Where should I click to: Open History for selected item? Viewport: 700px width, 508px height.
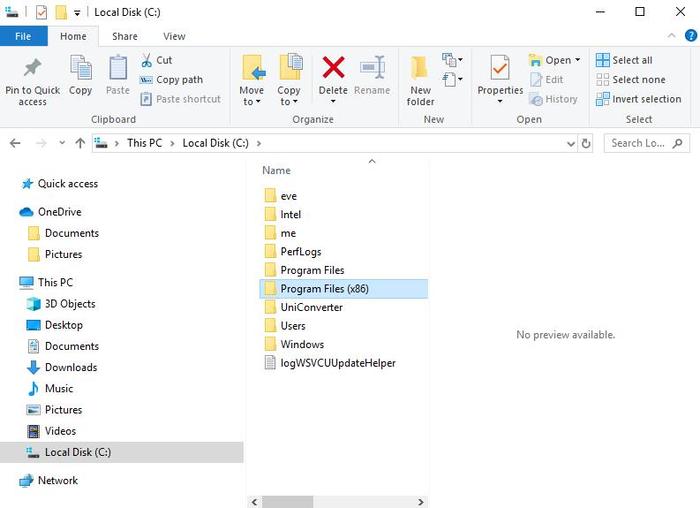pyautogui.click(x=554, y=99)
